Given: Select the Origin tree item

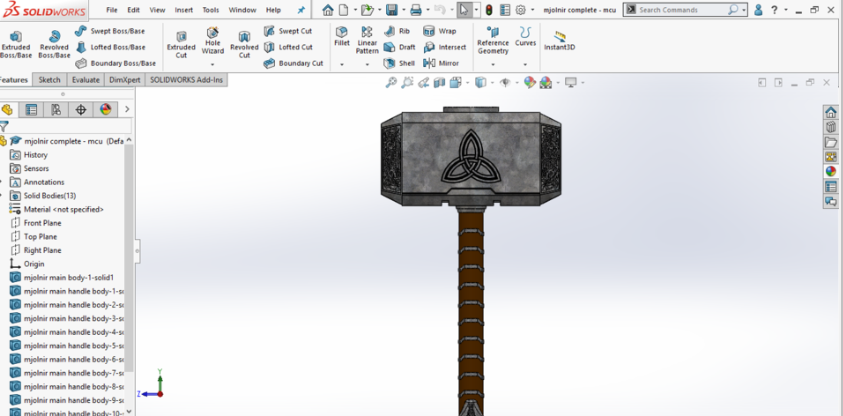Looking at the screenshot, I should pos(34,264).
